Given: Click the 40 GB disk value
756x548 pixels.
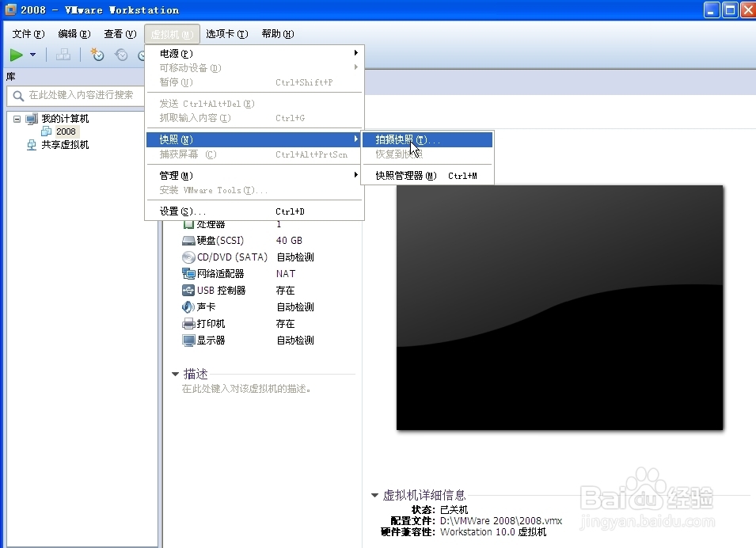Looking at the screenshot, I should coord(289,240).
